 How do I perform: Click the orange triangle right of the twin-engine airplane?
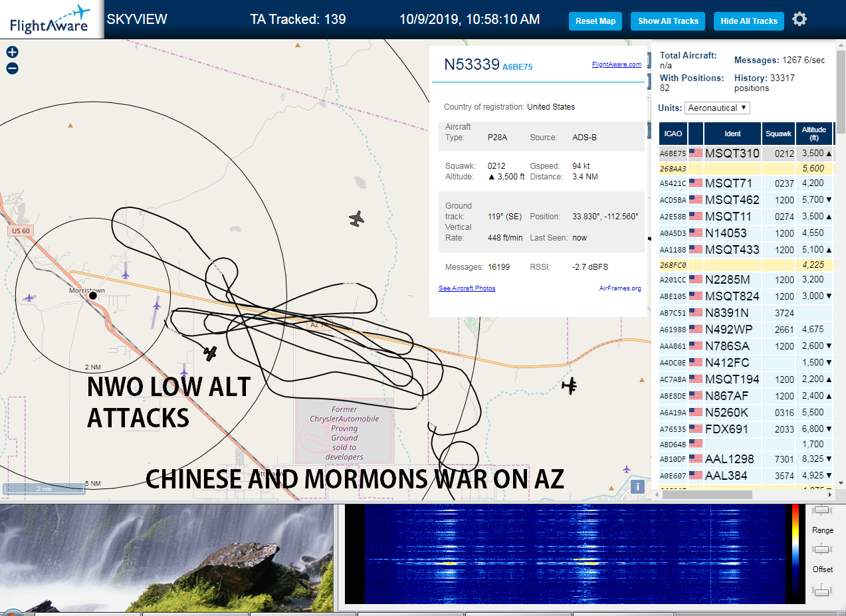click(642, 379)
